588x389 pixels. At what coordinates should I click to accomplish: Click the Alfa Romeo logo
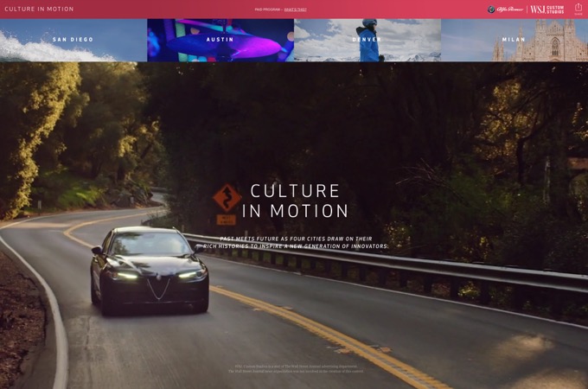point(505,10)
